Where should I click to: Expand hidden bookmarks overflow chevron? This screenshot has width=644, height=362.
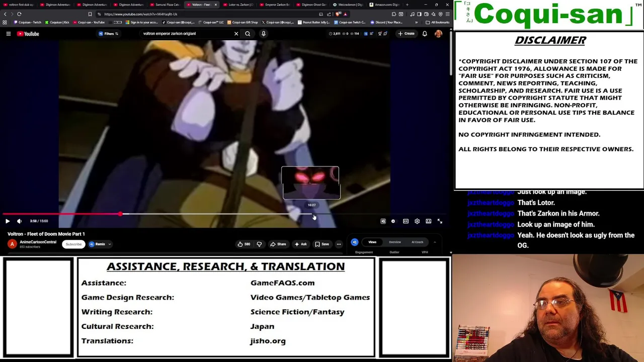pyautogui.click(x=416, y=22)
